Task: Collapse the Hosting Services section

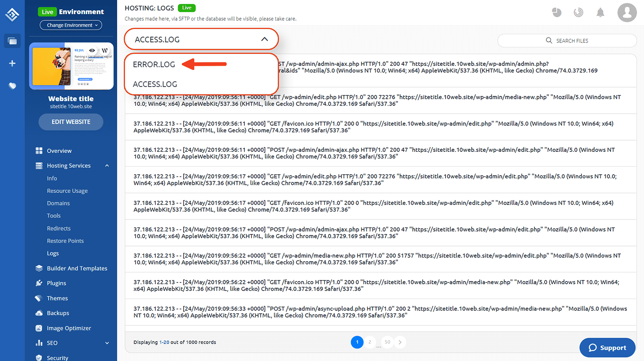Action: pos(107,165)
